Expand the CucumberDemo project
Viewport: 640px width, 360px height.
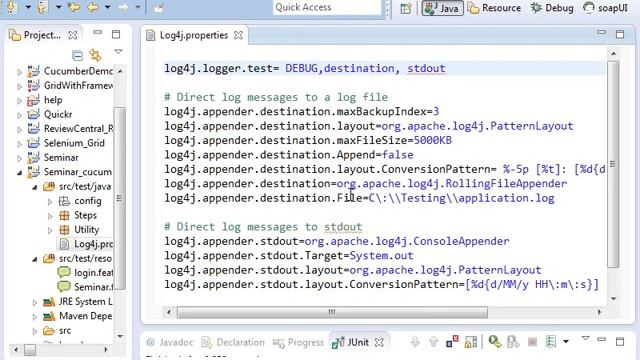click(19, 72)
